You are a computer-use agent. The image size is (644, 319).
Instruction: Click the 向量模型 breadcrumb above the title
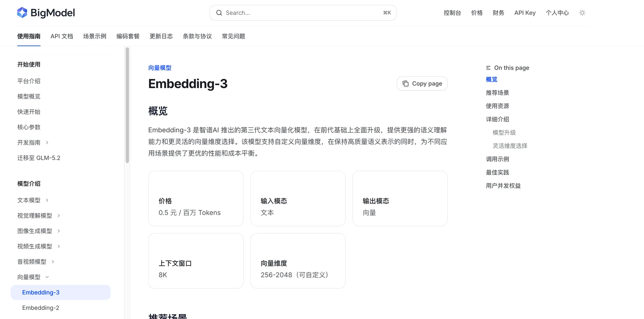coord(160,68)
